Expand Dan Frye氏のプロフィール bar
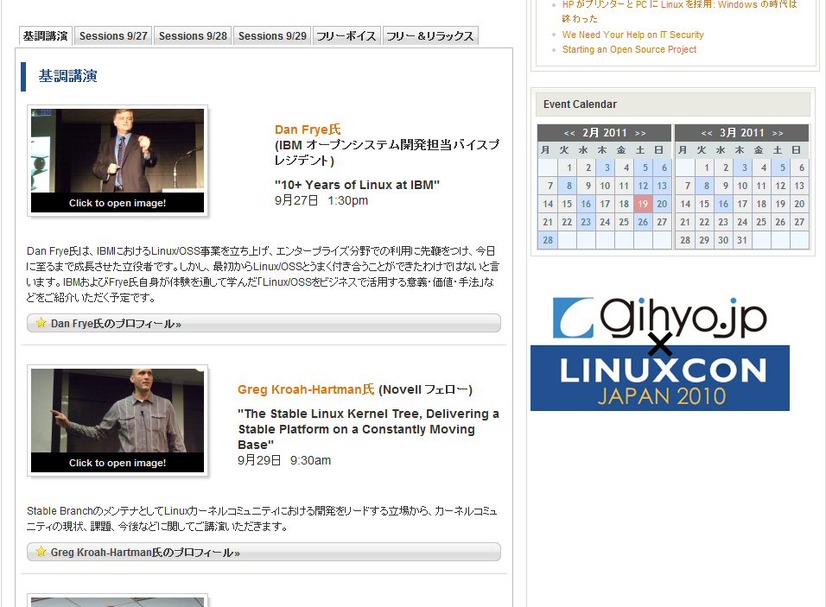The height and width of the screenshot is (607, 826). [x=263, y=323]
